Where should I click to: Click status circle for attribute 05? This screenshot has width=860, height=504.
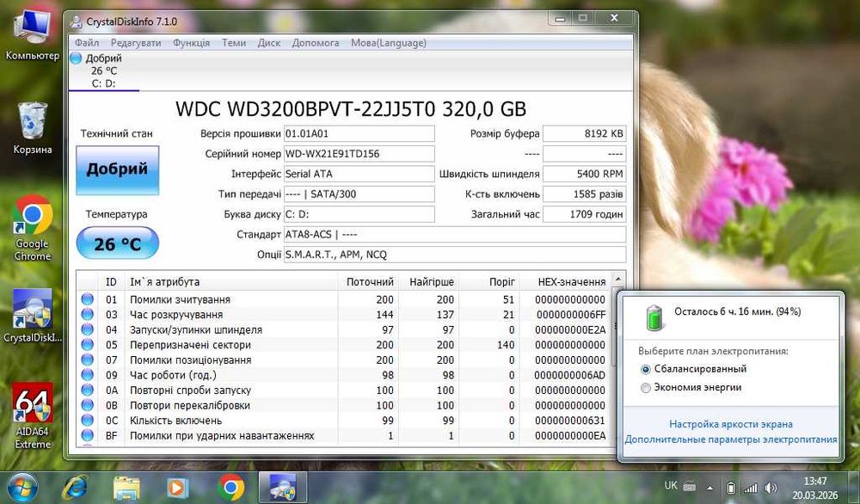87,344
